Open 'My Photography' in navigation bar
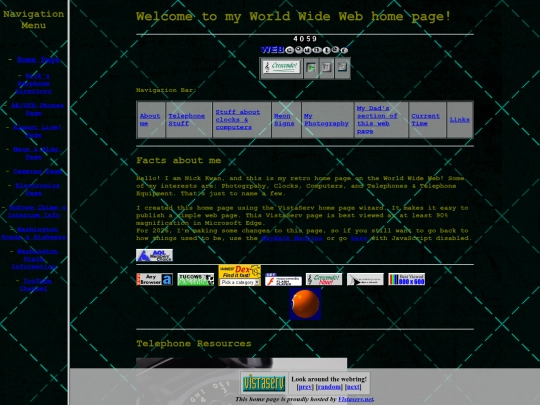Viewport: 540px width, 405px height. [x=326, y=120]
